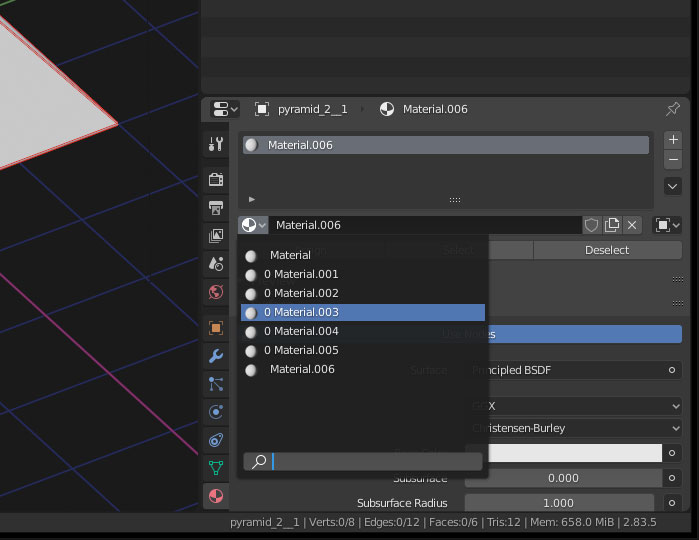699x540 pixels.
Task: Toggle fake user shield for Material.006
Action: pos(592,225)
